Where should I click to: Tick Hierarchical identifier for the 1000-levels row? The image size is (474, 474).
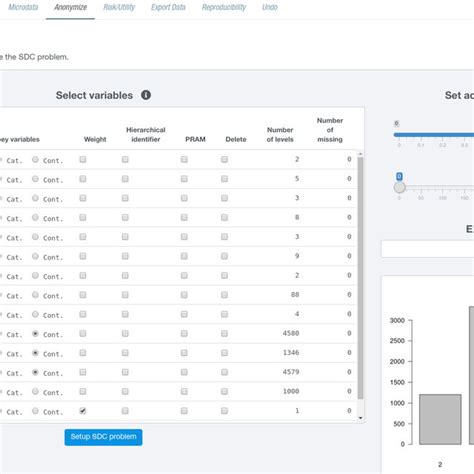[125, 391]
